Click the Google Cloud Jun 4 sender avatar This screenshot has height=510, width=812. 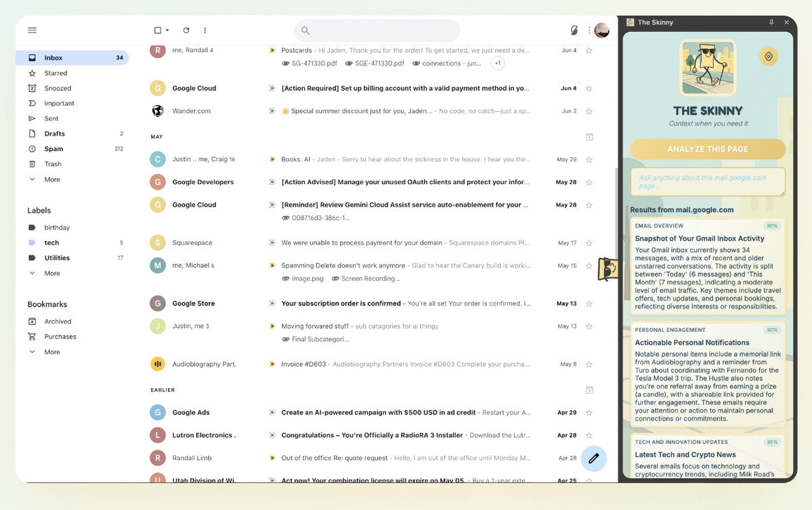(157, 88)
